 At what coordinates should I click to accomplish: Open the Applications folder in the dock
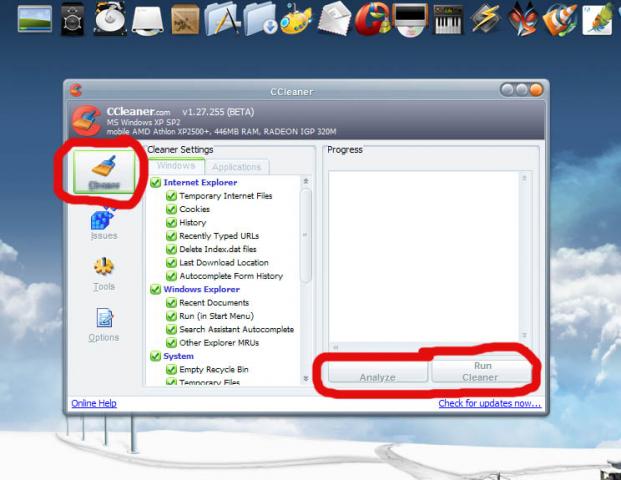[x=223, y=19]
